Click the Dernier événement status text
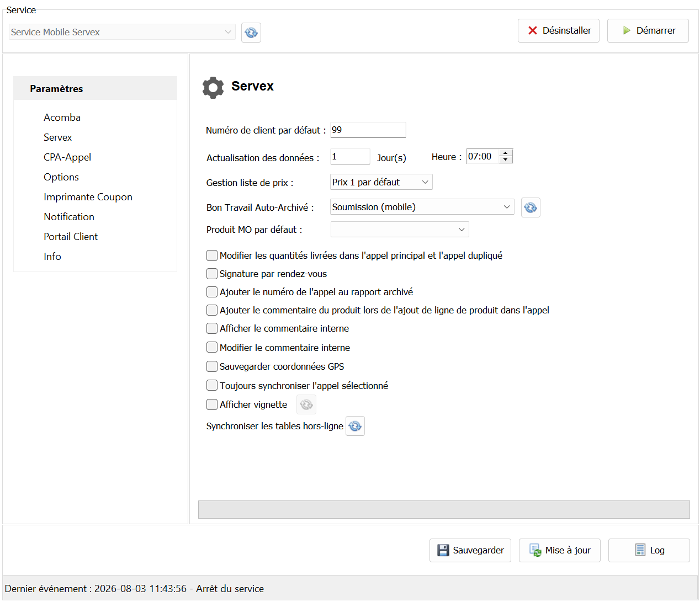The image size is (700, 602). (x=134, y=589)
